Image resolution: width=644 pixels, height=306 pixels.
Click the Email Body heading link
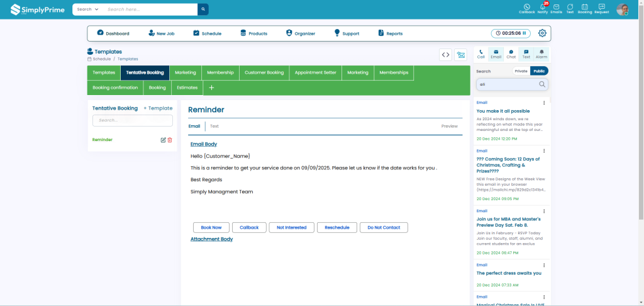point(204,144)
